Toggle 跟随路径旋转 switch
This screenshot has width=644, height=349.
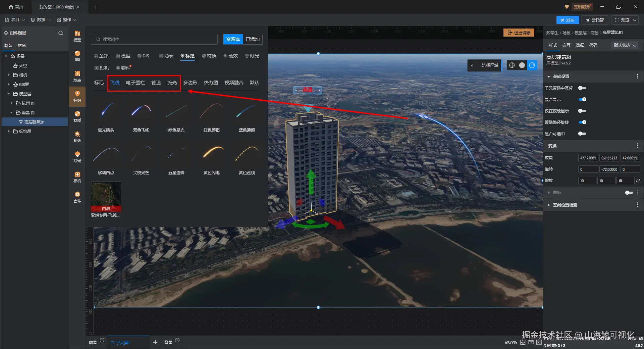pos(582,122)
